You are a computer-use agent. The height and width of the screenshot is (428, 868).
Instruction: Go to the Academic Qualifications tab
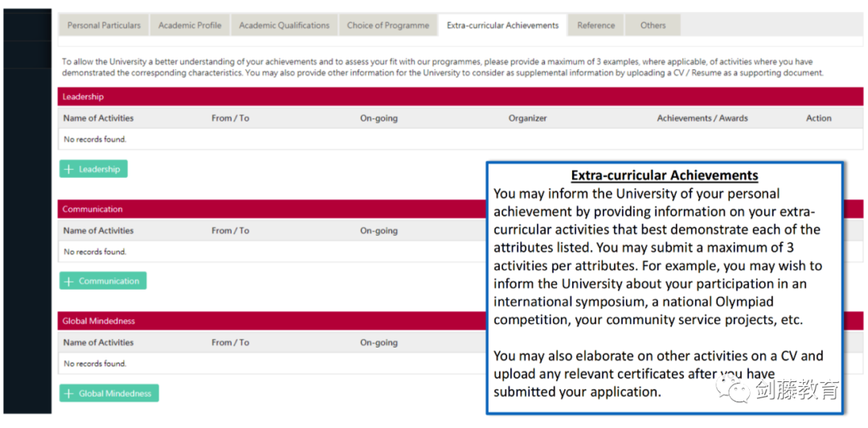(x=284, y=26)
